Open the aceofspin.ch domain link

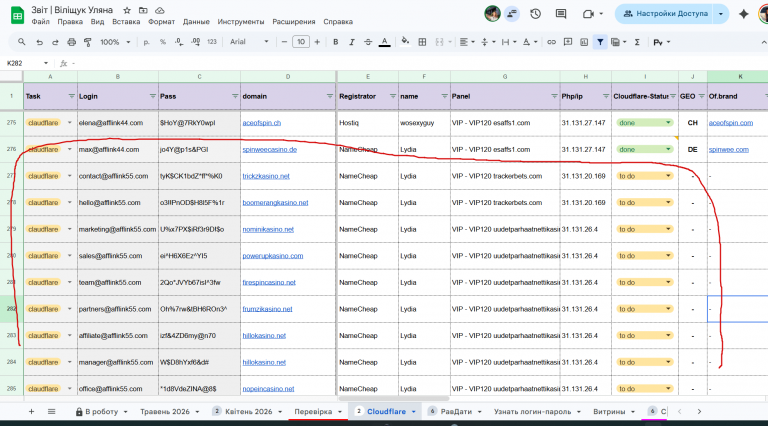[262, 123]
